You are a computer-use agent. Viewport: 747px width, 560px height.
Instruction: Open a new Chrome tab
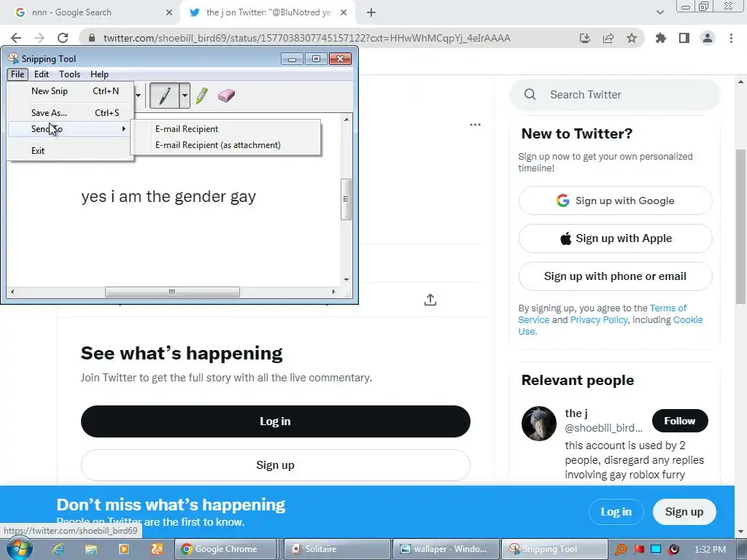click(371, 13)
